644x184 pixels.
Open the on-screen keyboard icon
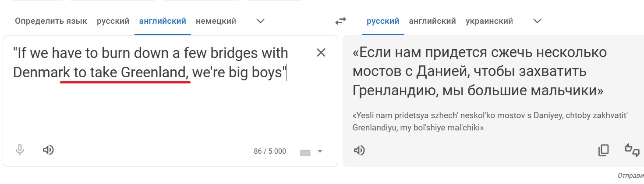305,152
